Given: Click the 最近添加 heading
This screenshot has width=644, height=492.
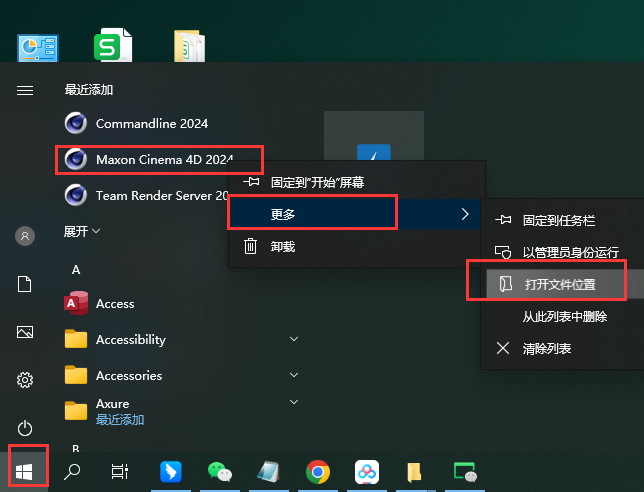Looking at the screenshot, I should click(89, 90).
